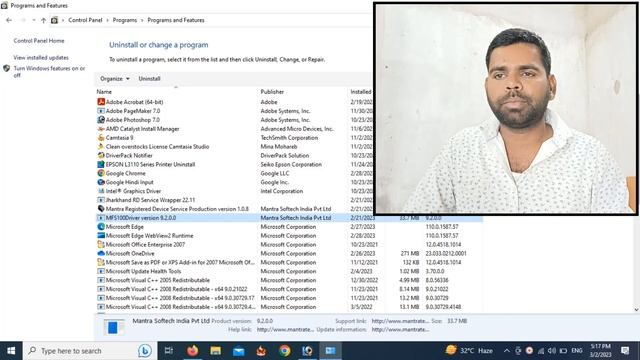Open Control Panel Home link

(39, 40)
